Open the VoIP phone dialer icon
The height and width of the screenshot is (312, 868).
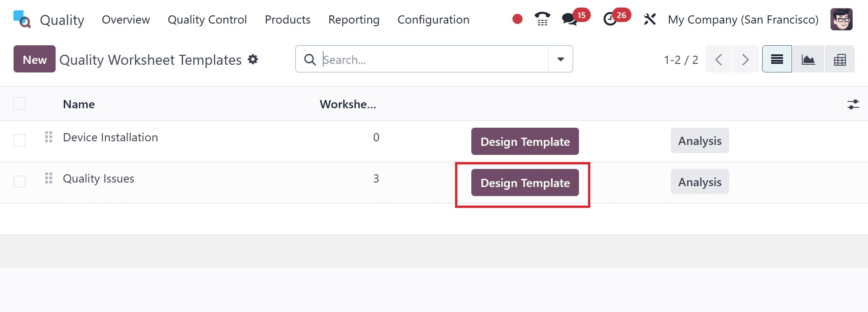click(x=542, y=19)
